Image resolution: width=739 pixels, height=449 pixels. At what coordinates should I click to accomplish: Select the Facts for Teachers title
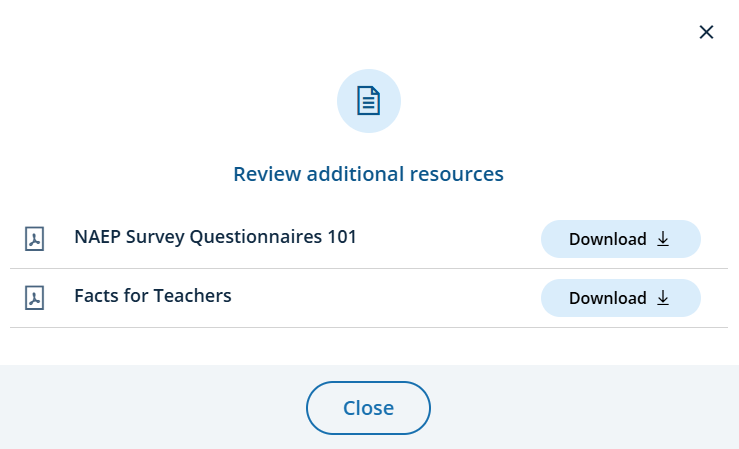pos(152,296)
